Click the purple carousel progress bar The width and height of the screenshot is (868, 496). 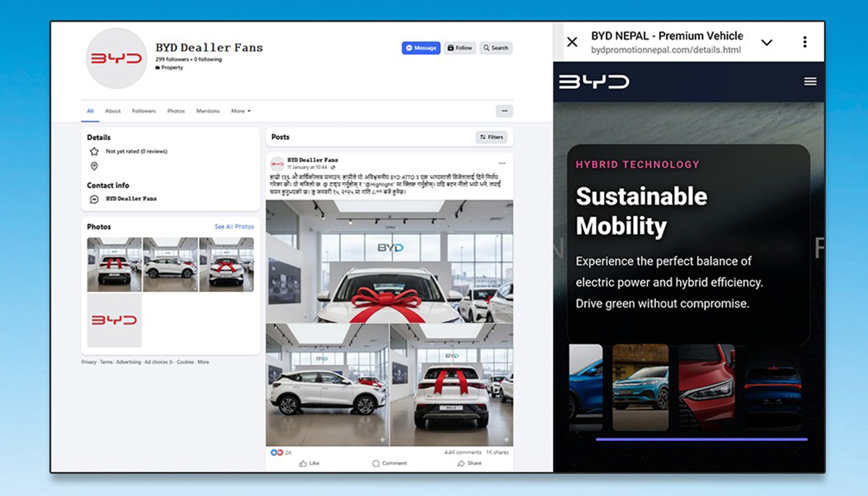point(701,439)
